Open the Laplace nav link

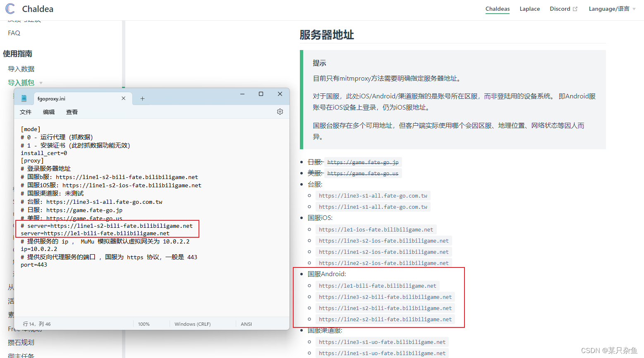click(530, 9)
